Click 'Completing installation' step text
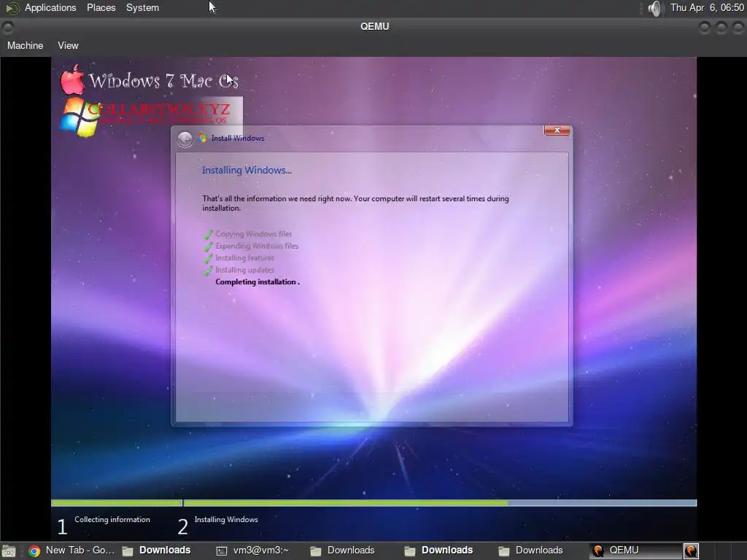This screenshot has height=560, width=747. [258, 281]
